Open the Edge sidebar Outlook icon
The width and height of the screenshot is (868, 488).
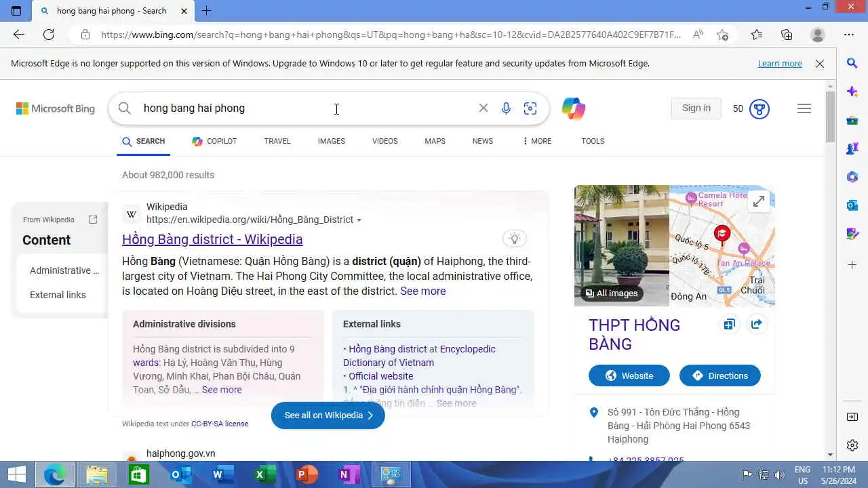[x=852, y=205]
